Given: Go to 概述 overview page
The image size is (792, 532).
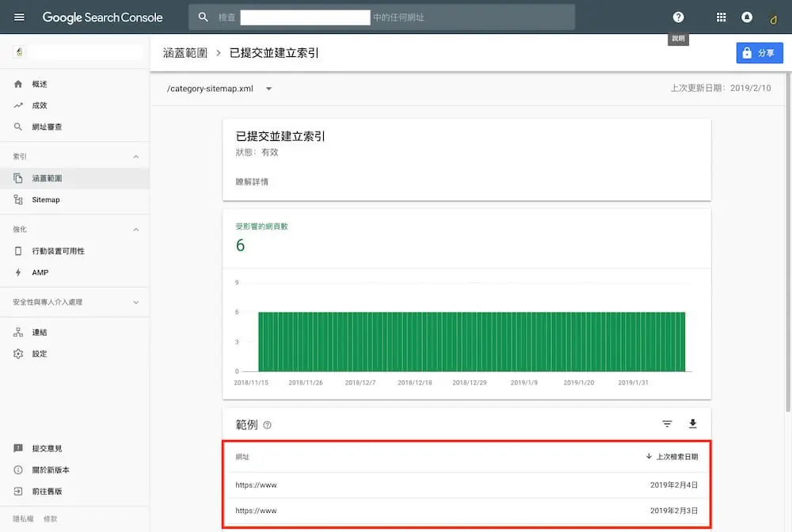Looking at the screenshot, I should tap(74, 84).
